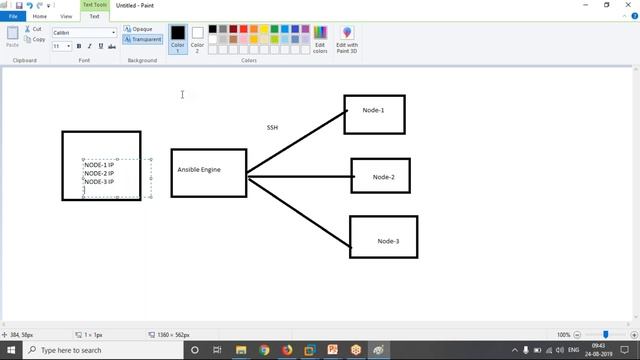Toggle Underline text formatting
This screenshot has height=360, width=640.
click(101, 46)
